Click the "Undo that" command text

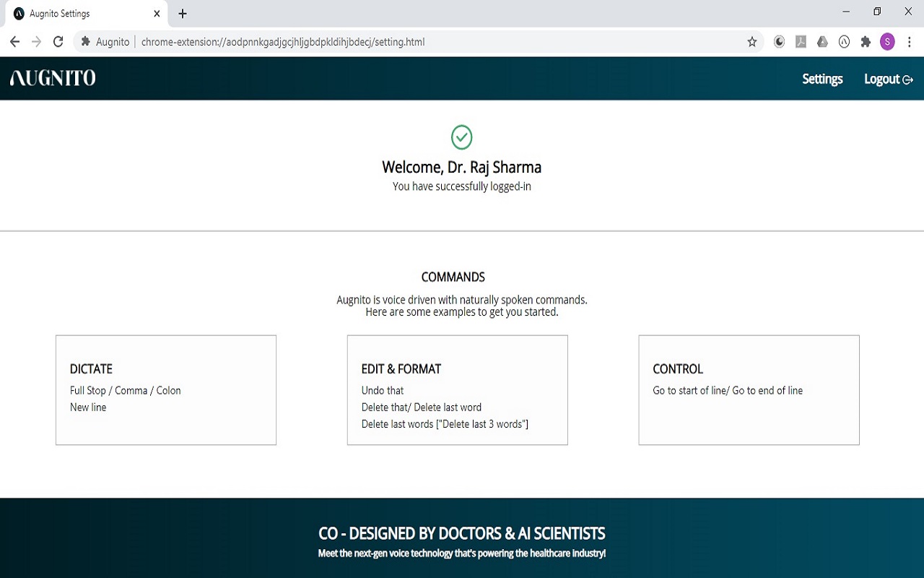(383, 390)
